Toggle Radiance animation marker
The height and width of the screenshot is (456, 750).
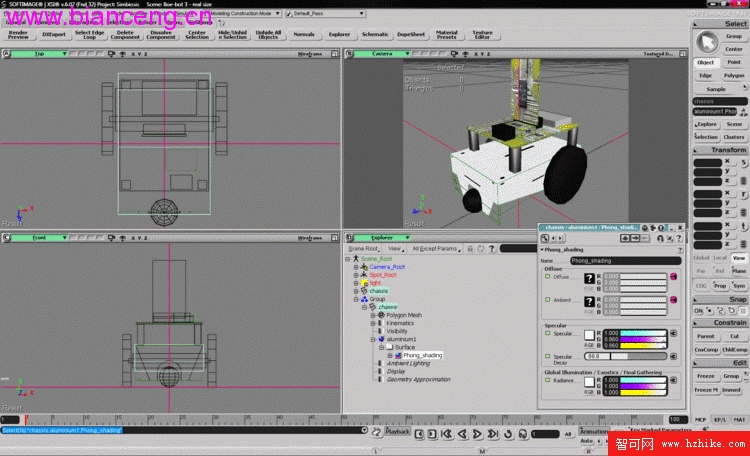(548, 380)
